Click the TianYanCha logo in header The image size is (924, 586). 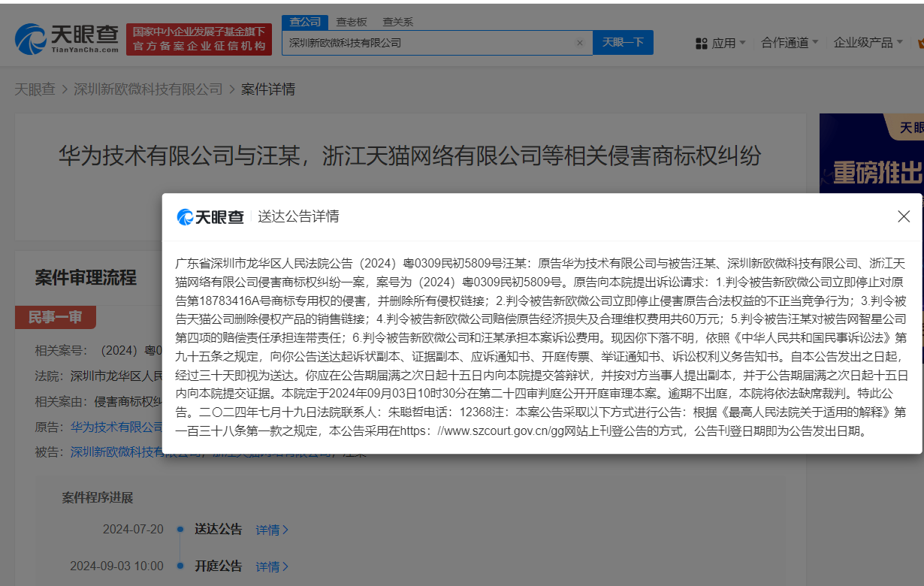tap(67, 38)
